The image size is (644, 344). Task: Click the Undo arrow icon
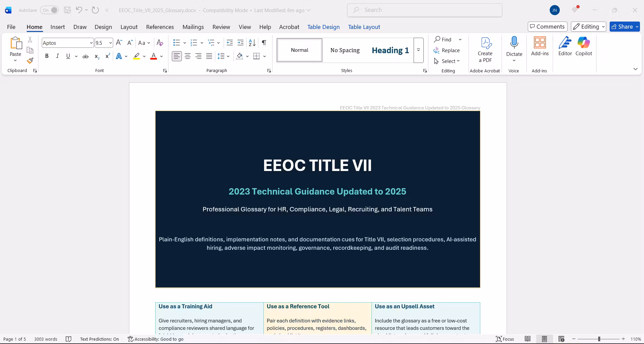79,10
